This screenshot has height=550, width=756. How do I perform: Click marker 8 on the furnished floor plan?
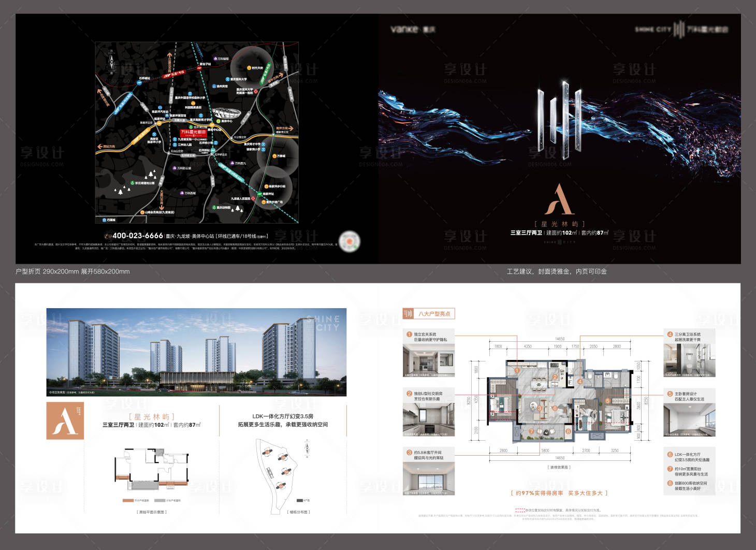[x=568, y=431]
